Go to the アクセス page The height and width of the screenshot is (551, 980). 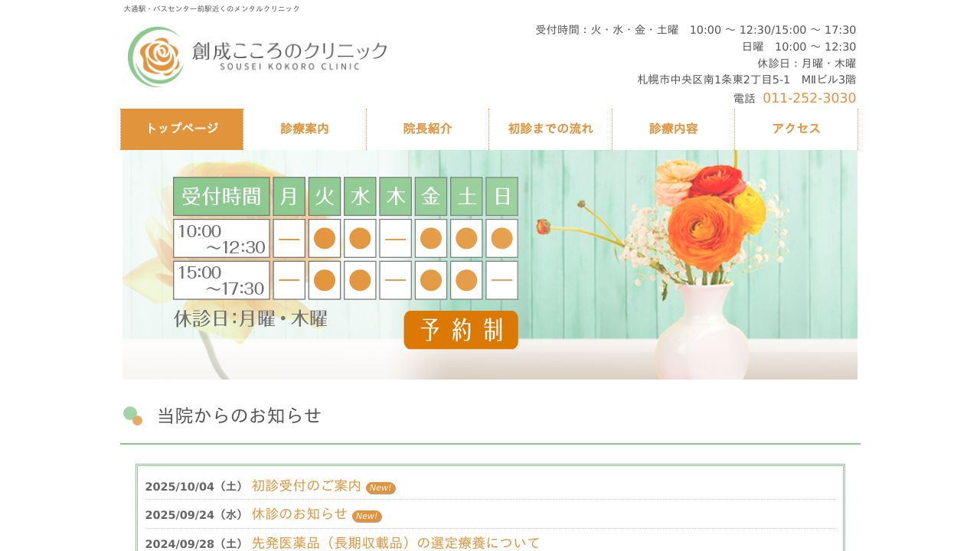(x=796, y=129)
